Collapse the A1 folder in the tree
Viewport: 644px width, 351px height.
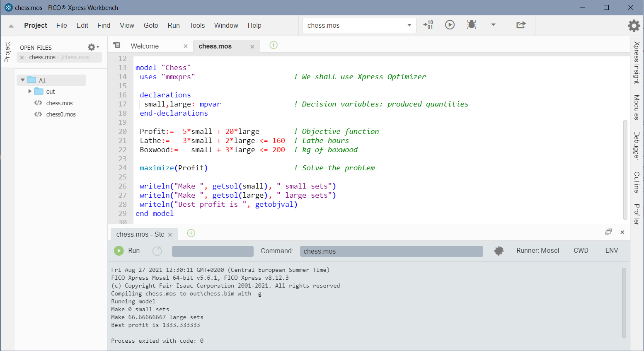[x=23, y=80]
